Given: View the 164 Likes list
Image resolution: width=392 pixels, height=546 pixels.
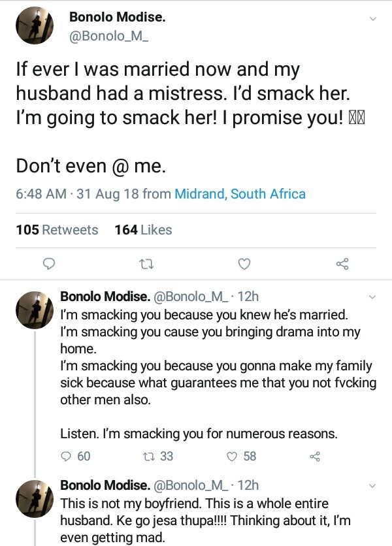Looking at the screenshot, I should coord(143,230).
